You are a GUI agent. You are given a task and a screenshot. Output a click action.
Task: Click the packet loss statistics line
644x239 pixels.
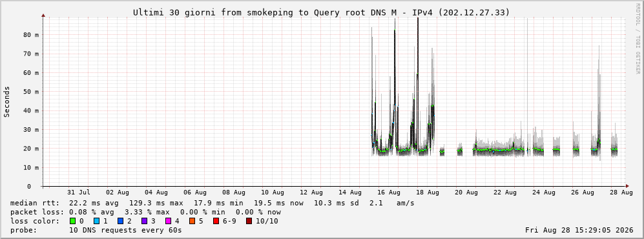coord(145,213)
